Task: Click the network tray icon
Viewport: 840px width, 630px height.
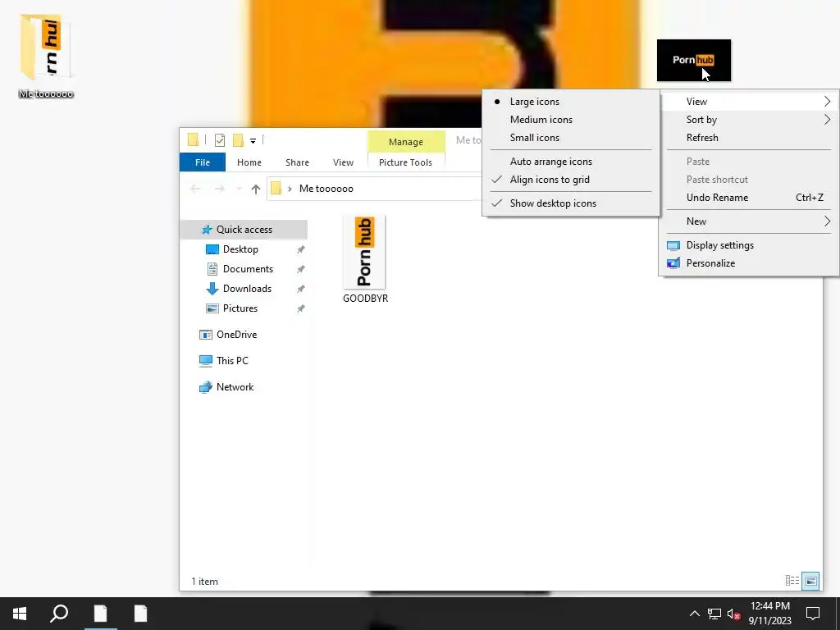Action: [x=714, y=614]
